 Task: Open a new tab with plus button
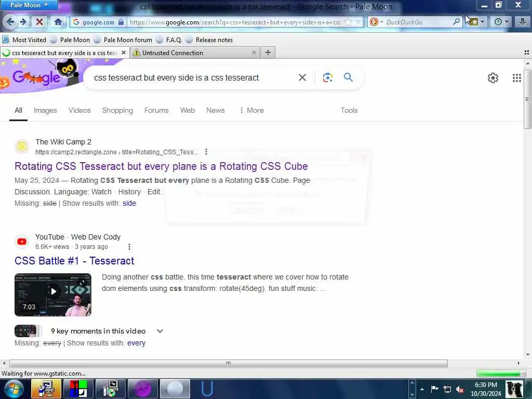pos(268,52)
